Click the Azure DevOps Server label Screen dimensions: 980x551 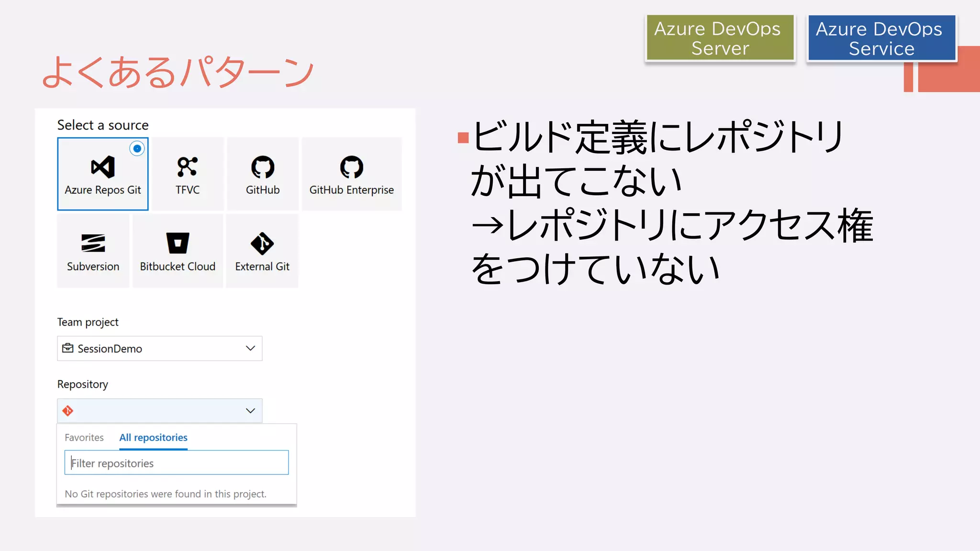click(x=720, y=38)
